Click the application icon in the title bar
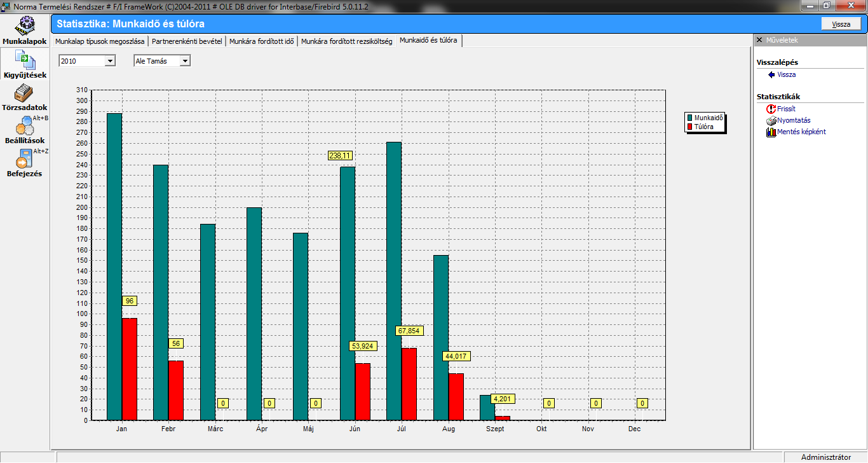The height and width of the screenshot is (463, 868). pyautogui.click(x=6, y=6)
